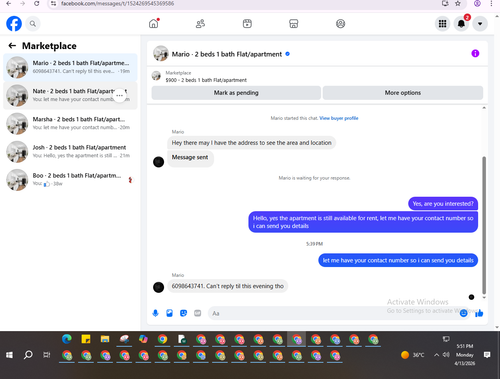This screenshot has width=500, height=379.
Task: Click the More options button
Action: [403, 93]
